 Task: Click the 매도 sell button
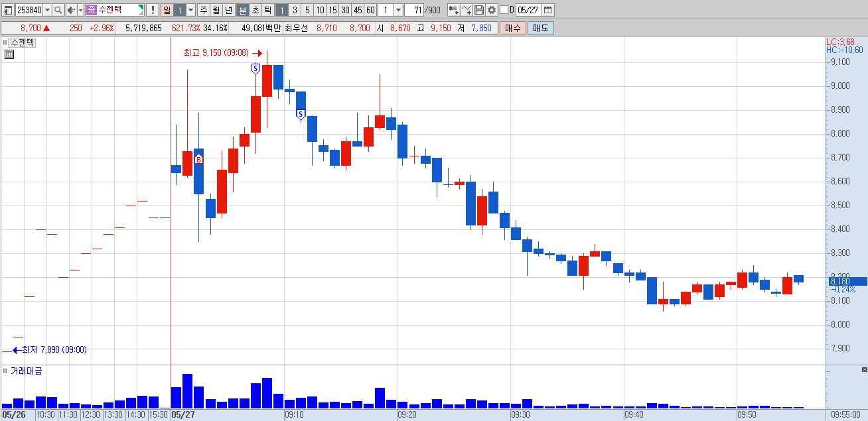pyautogui.click(x=541, y=28)
